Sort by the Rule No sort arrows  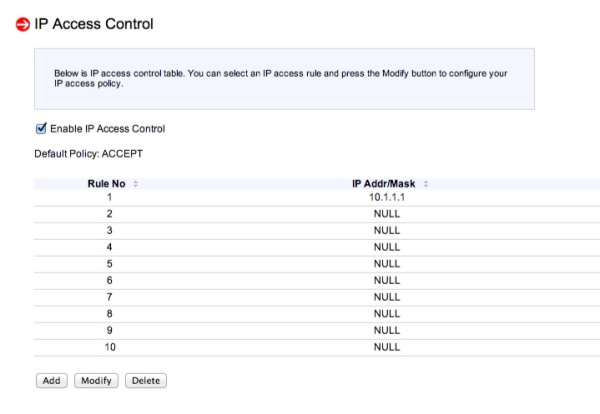coord(135,184)
